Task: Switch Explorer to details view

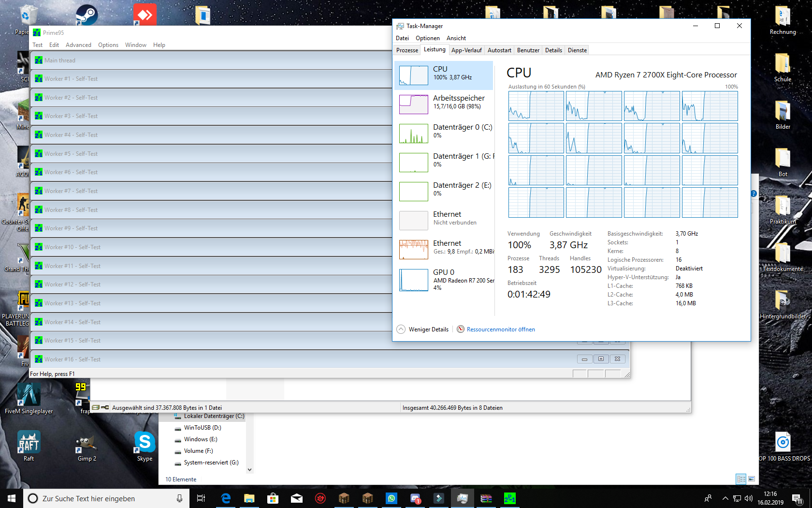Action: (741, 479)
